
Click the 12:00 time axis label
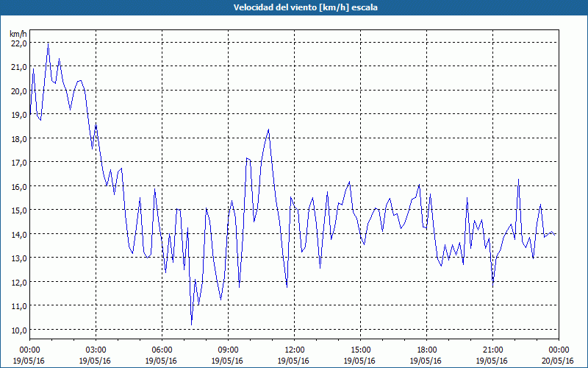(295, 350)
